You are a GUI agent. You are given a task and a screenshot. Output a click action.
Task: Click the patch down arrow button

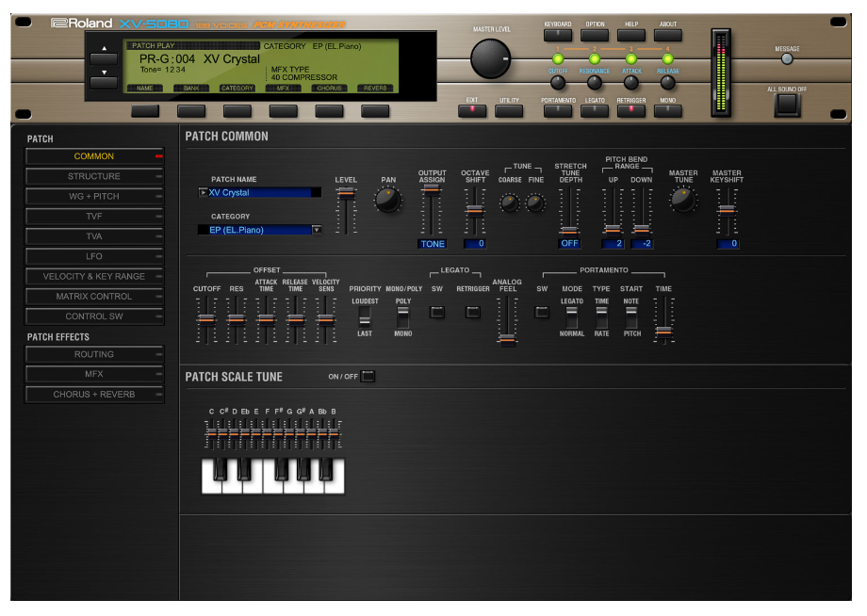tap(104, 83)
